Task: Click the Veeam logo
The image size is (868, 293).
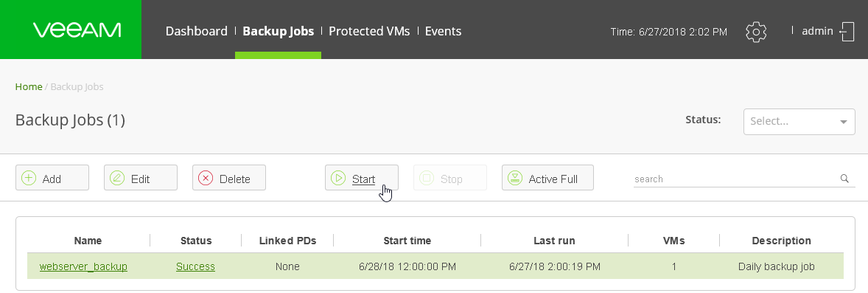Action: click(77, 30)
